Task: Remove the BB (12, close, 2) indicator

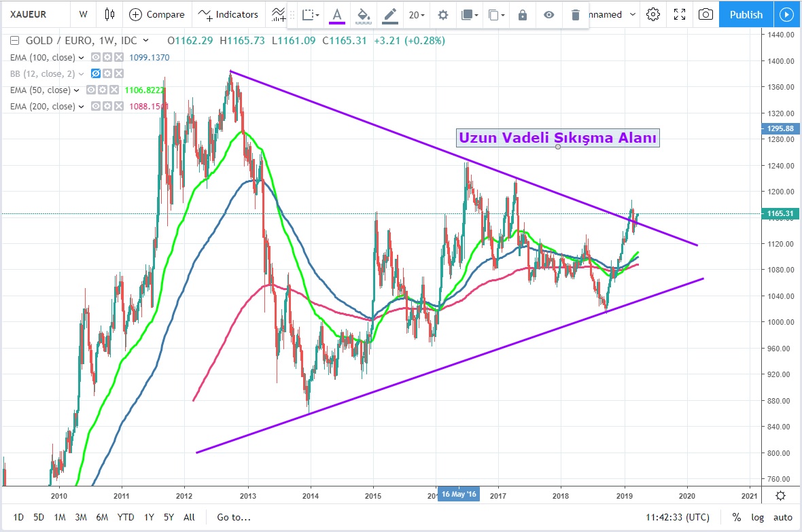Action: coord(118,73)
